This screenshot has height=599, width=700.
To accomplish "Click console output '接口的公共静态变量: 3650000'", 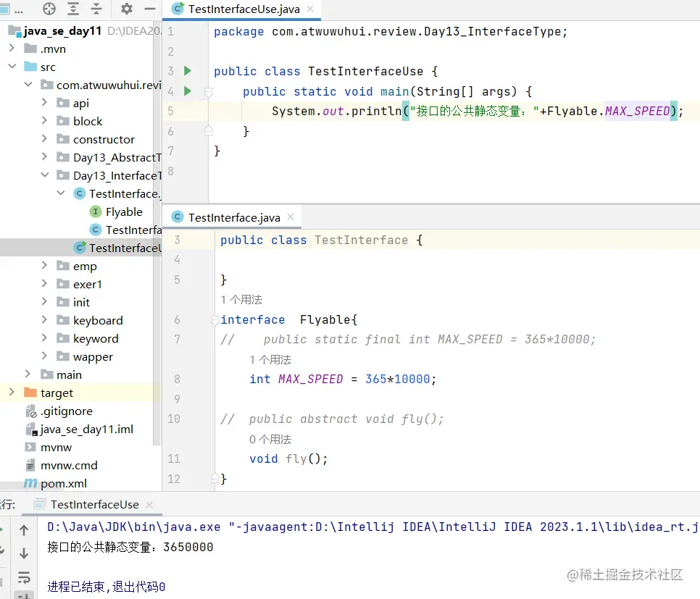I will click(x=130, y=548).
